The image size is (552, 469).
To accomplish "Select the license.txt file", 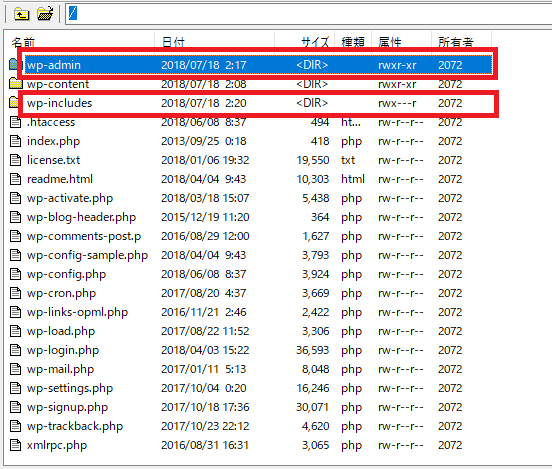I will tap(54, 160).
